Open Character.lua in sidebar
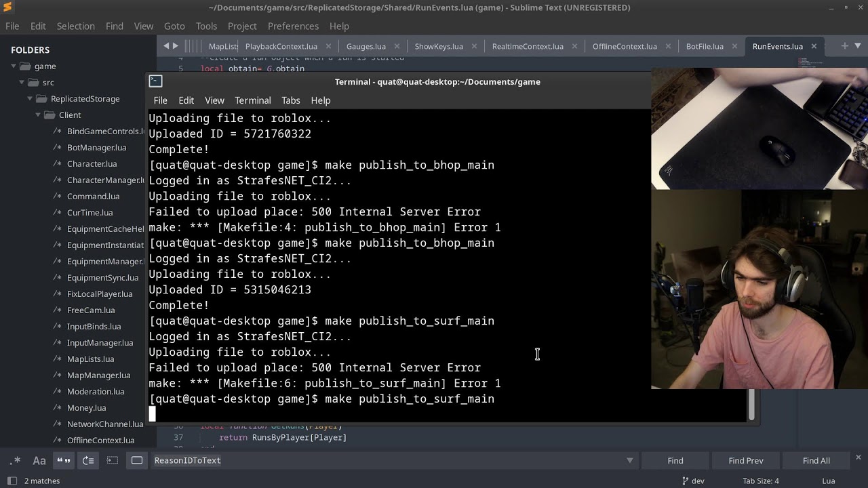868x488 pixels. click(x=92, y=163)
